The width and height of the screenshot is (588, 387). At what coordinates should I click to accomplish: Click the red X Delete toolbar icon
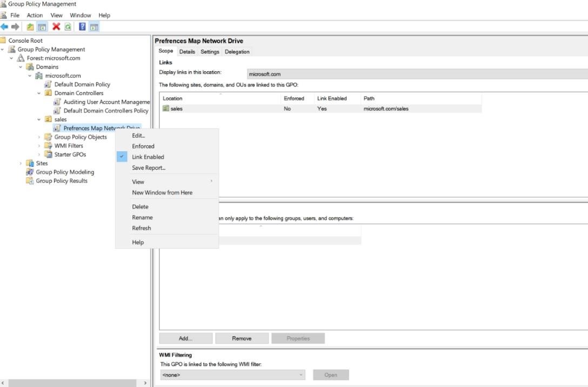pyautogui.click(x=56, y=26)
